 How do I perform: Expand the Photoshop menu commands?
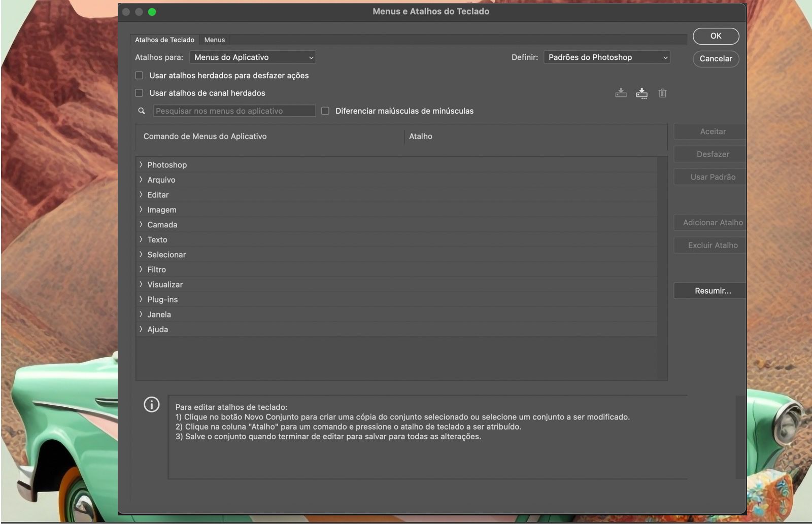pos(141,164)
